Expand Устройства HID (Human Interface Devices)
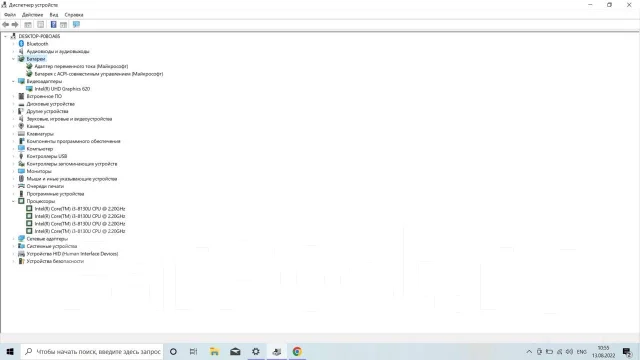Image resolution: width=640 pixels, height=360 pixels. (x=13, y=253)
